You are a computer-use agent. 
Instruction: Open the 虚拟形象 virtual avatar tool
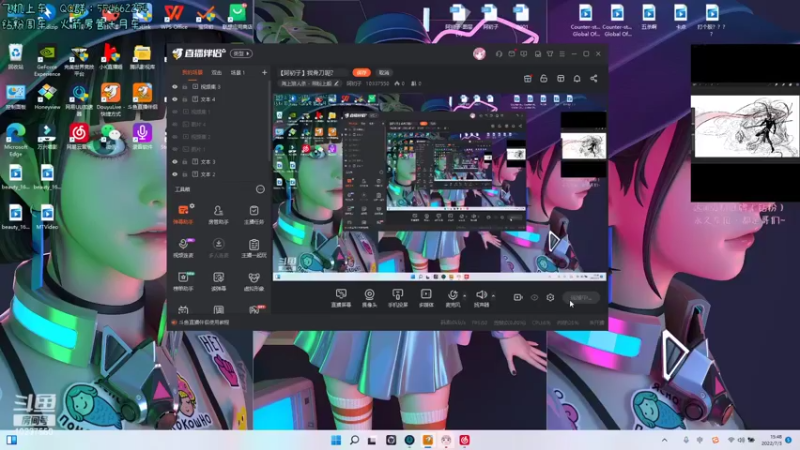254,281
